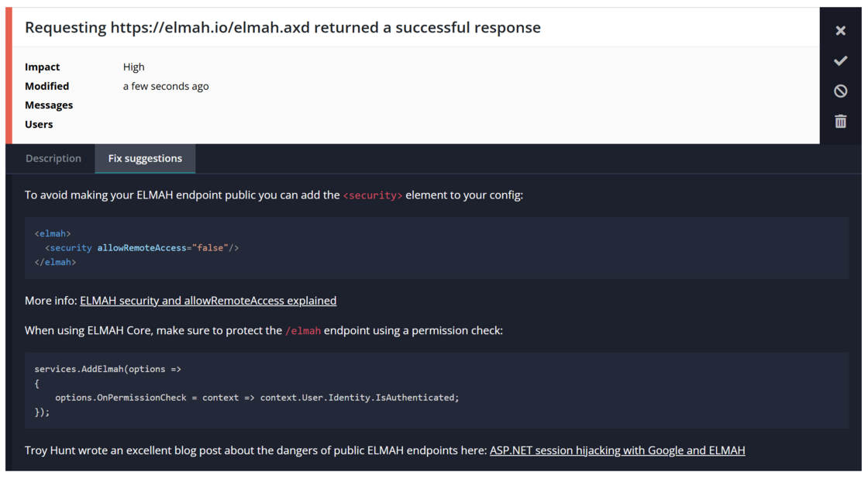
Task: Select the Fix suggestions tab
Action: (145, 158)
